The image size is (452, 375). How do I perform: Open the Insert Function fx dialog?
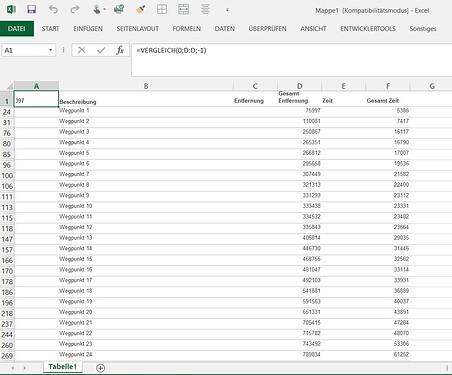click(x=120, y=50)
